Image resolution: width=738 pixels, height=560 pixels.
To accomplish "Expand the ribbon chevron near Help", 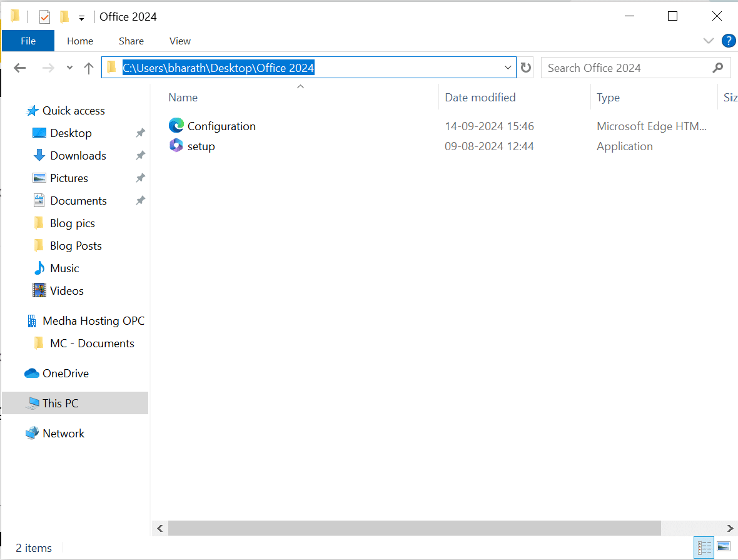I will (708, 41).
